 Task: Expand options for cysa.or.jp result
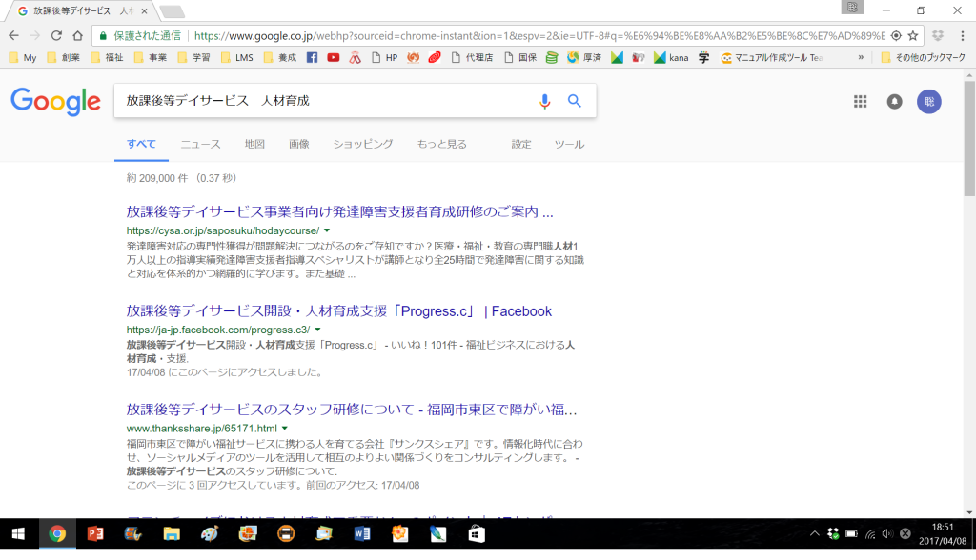click(327, 230)
